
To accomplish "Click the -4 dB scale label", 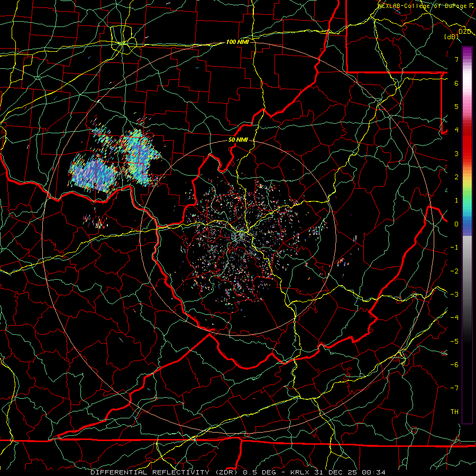I will (x=454, y=318).
